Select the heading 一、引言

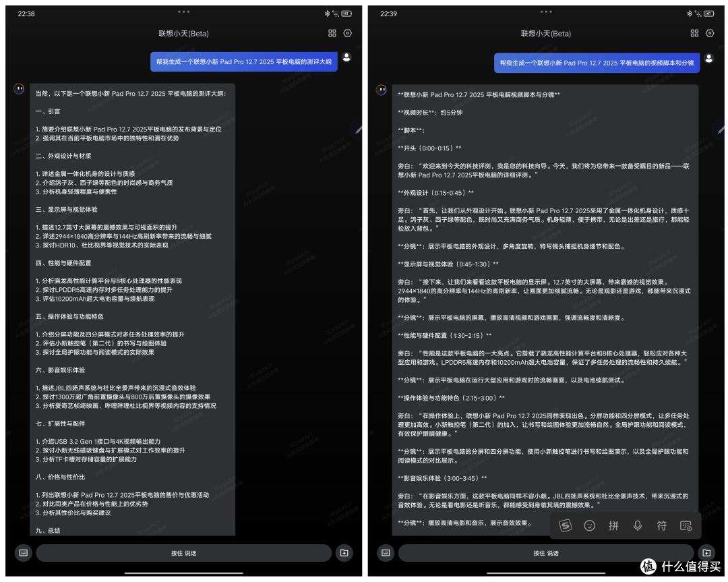click(48, 111)
